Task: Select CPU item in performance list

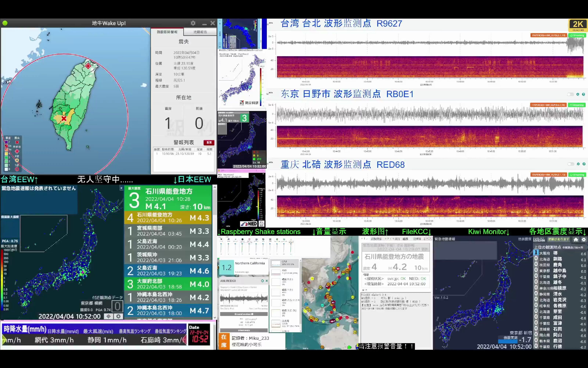Action: pos(284,263)
